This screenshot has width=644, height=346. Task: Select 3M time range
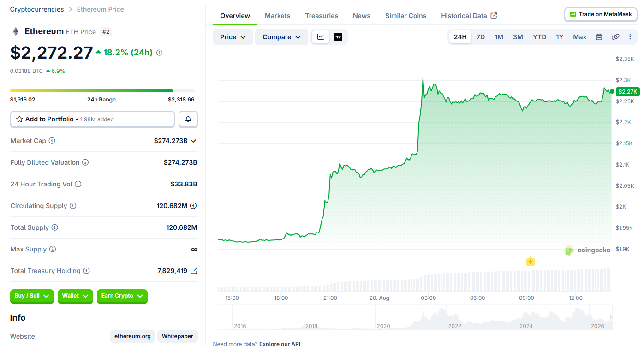[x=518, y=37]
